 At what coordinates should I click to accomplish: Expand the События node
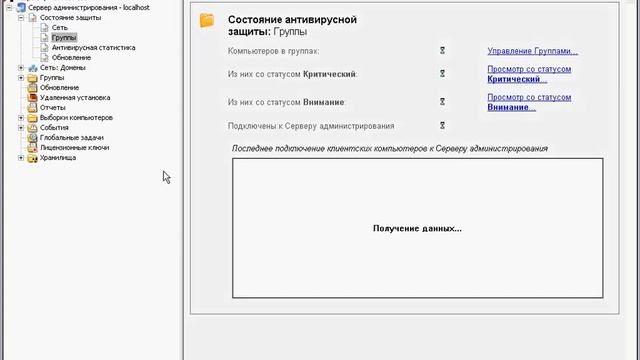(x=21, y=128)
